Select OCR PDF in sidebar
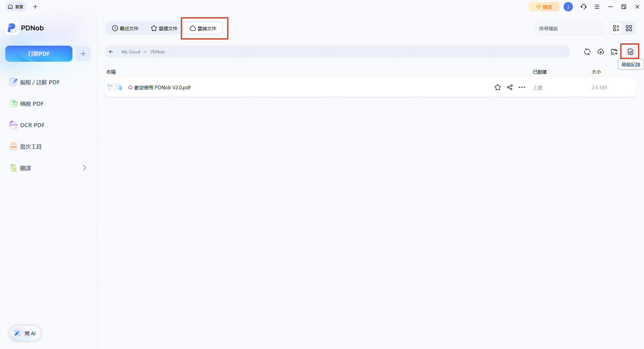Screen dimensions: 644x349 point(27,125)
